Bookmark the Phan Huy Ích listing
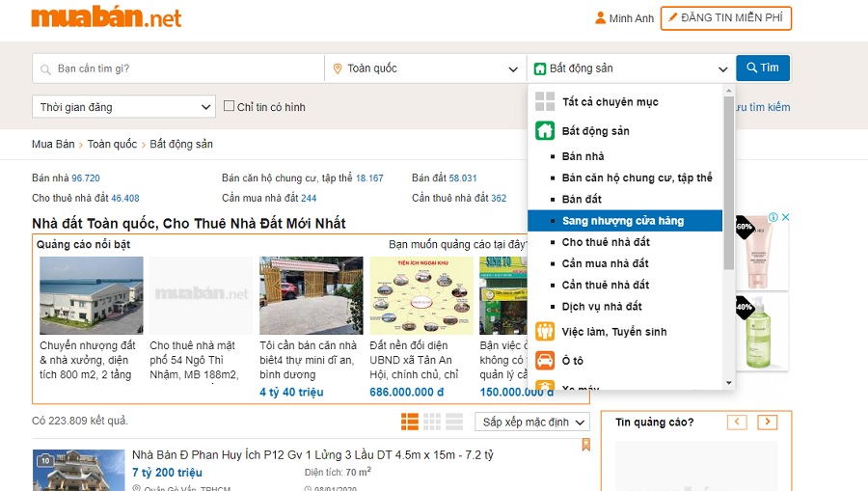Screen dimensions: 868x491 [585, 445]
